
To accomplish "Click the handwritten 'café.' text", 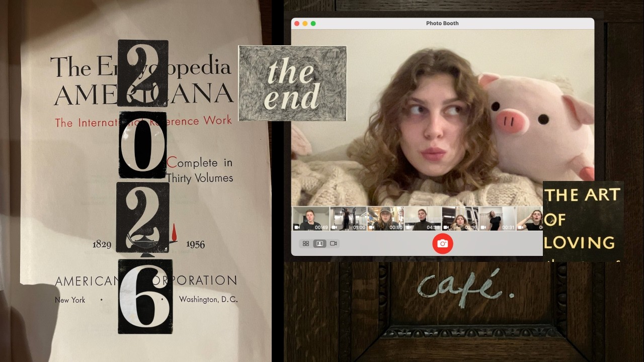I will (466, 288).
